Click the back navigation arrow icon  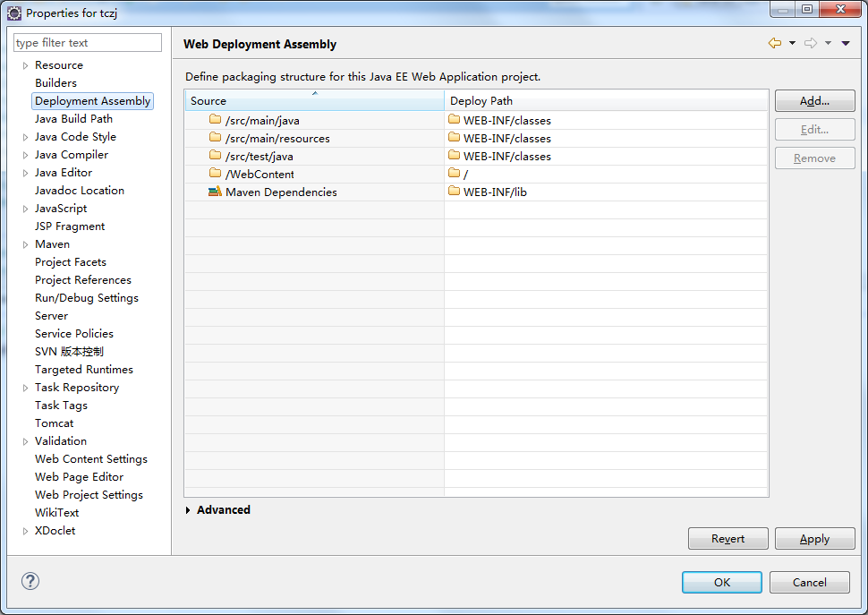pyautogui.click(x=774, y=43)
